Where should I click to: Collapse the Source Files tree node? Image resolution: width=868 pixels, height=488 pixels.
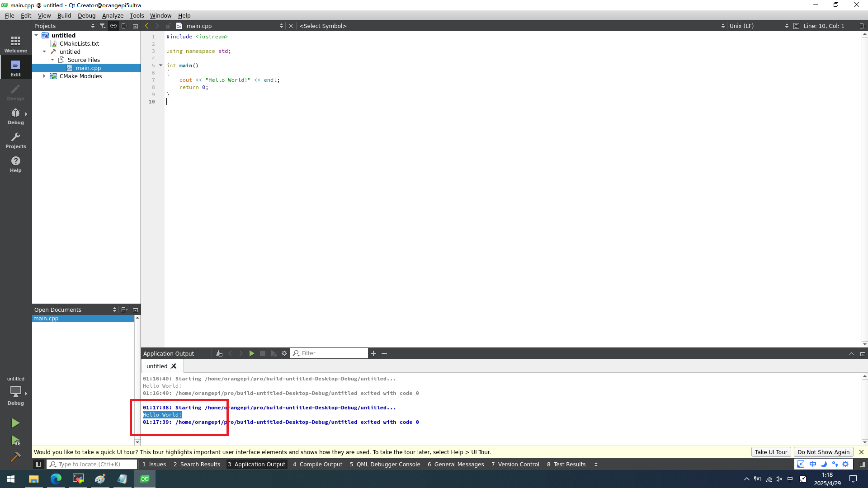(52, 60)
